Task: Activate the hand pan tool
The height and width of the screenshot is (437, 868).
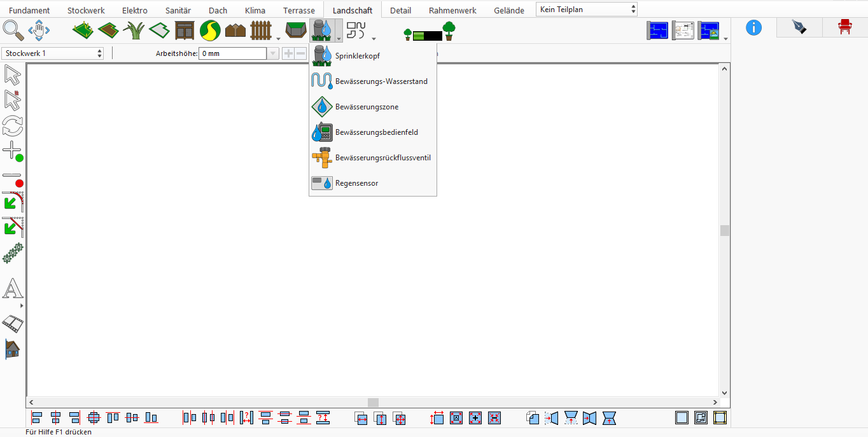Action: point(39,30)
